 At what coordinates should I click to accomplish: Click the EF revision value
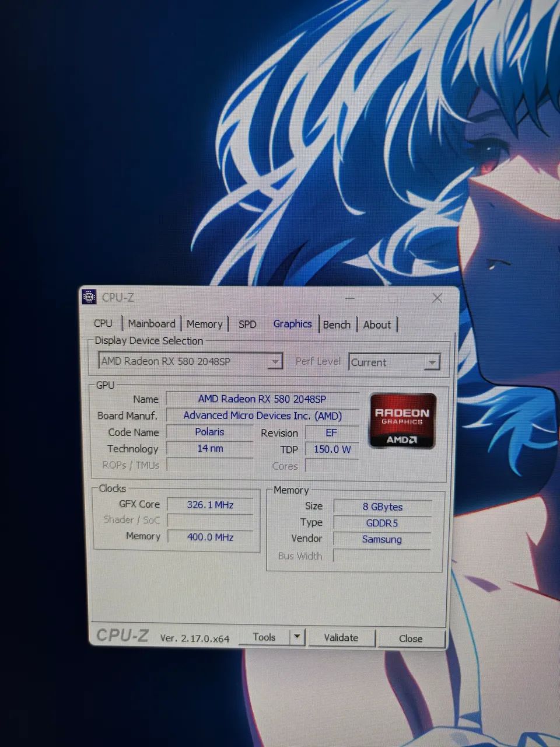[331, 433]
